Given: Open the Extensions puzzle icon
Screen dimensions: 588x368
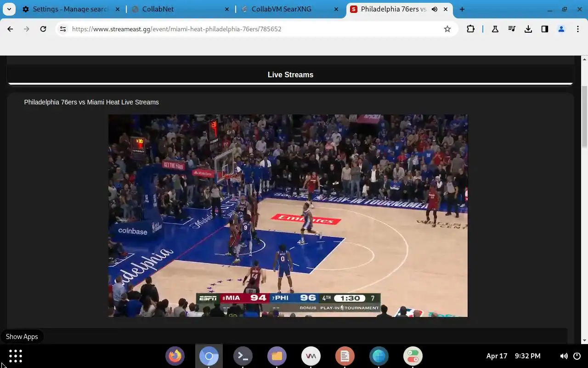Looking at the screenshot, I should pyautogui.click(x=470, y=29).
